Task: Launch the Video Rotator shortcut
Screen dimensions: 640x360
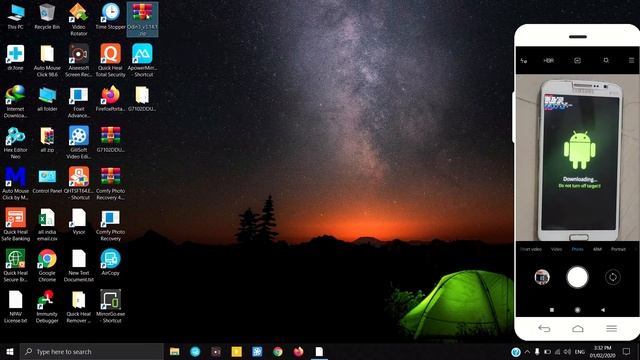Action: (79, 19)
